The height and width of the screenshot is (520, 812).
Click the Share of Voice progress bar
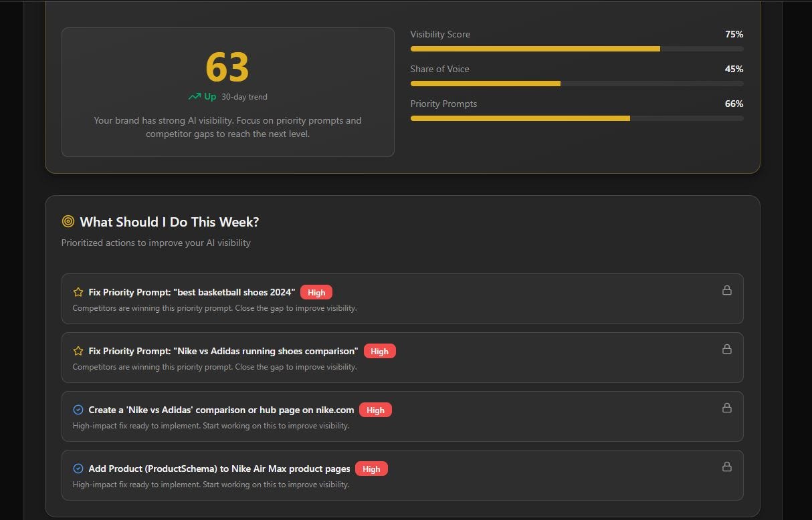tap(577, 84)
